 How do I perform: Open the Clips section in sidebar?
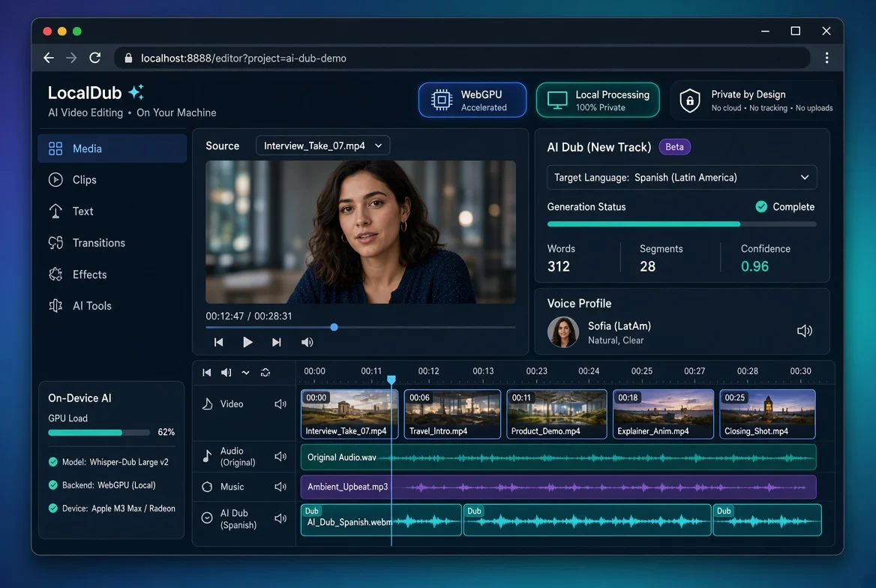click(112, 179)
